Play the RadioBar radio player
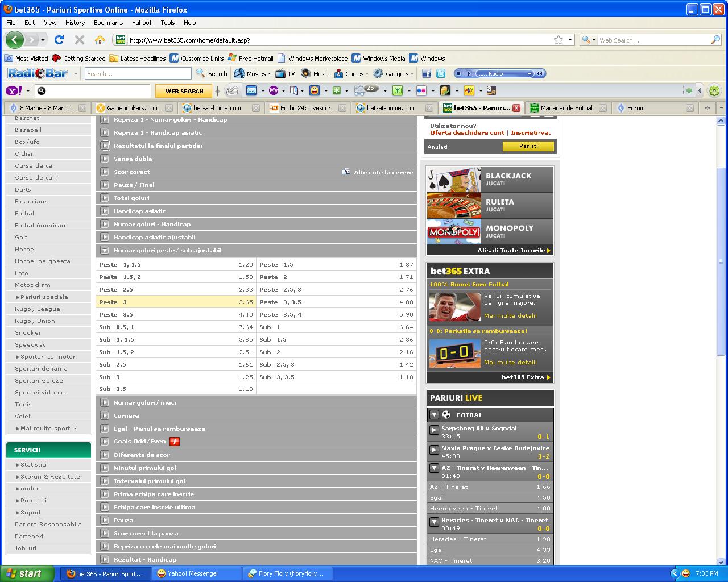 tap(469, 73)
